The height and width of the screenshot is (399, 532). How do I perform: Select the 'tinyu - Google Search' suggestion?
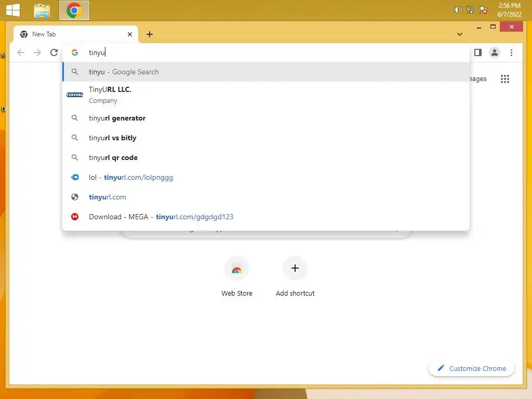pos(266,72)
